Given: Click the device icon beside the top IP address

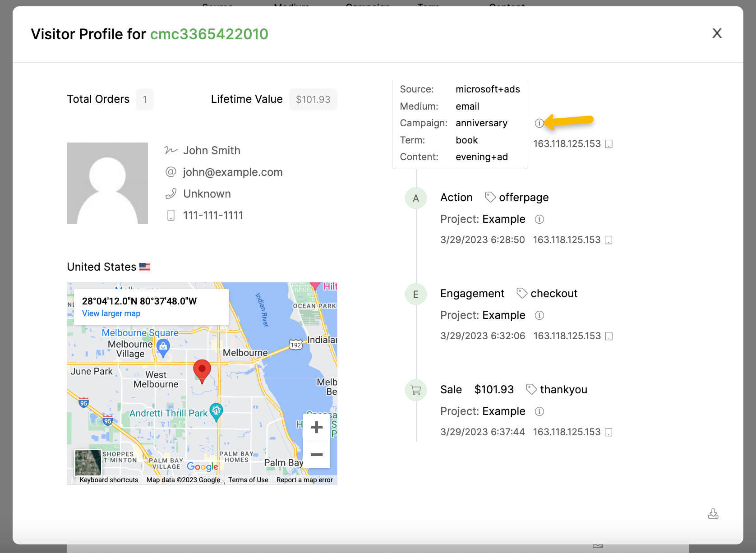Looking at the screenshot, I should point(608,144).
